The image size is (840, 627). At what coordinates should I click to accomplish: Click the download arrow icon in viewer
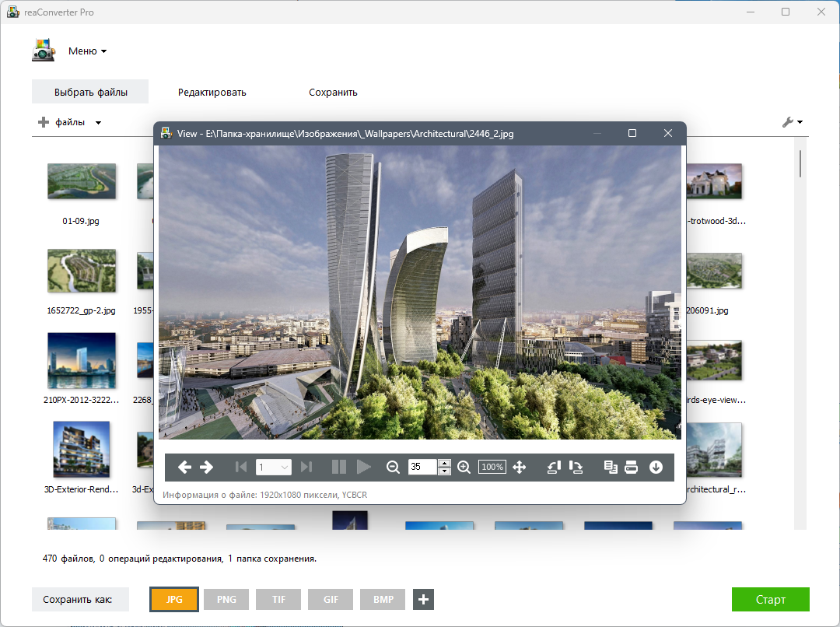(x=656, y=468)
